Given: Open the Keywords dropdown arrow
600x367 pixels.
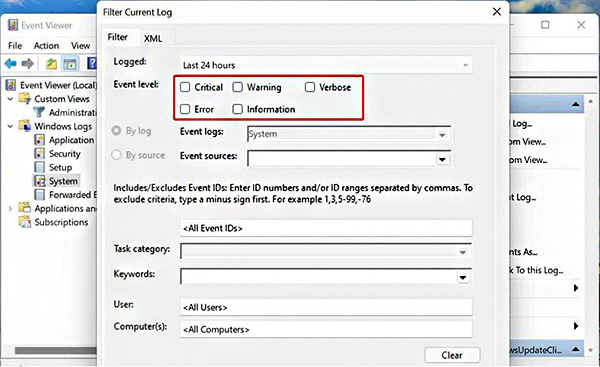Looking at the screenshot, I should 463,277.
